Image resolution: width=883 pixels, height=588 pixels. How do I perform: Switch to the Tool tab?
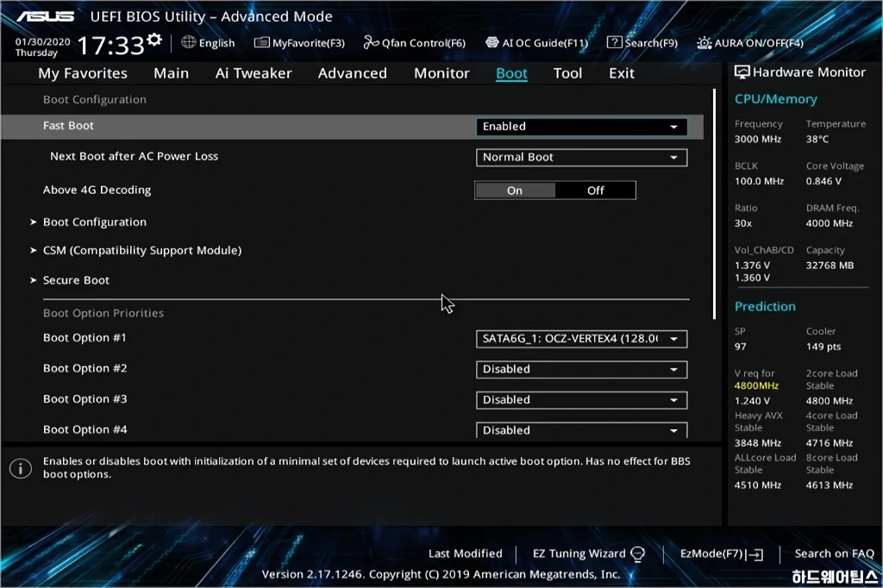click(x=567, y=73)
